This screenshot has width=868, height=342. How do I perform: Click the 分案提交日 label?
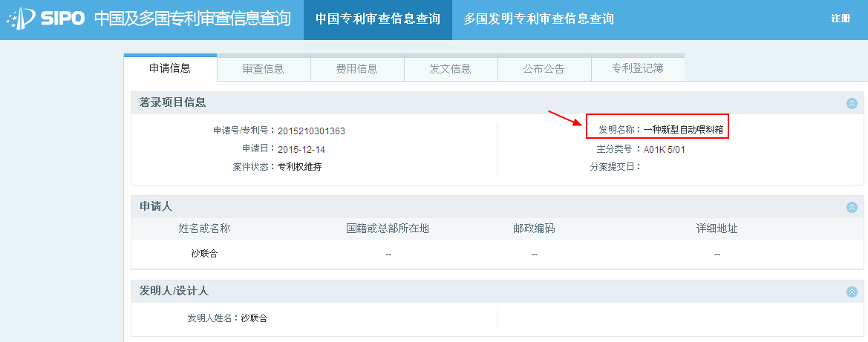click(x=615, y=167)
